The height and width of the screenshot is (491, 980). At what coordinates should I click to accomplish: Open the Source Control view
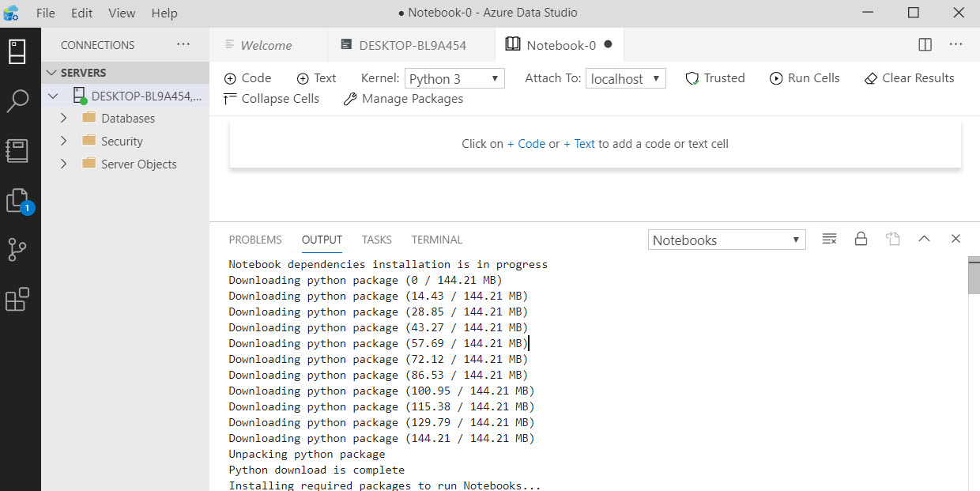[x=17, y=250]
